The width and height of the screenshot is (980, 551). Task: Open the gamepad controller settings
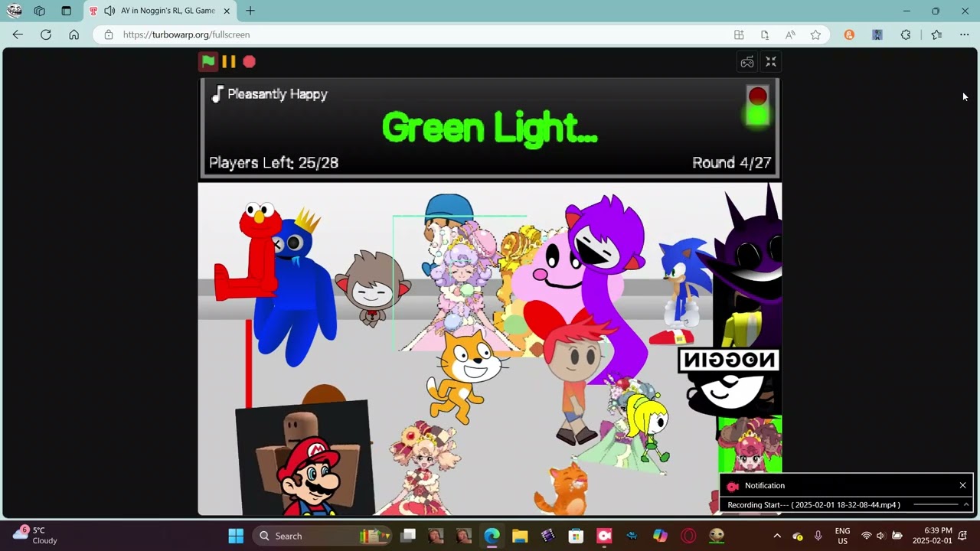(747, 62)
